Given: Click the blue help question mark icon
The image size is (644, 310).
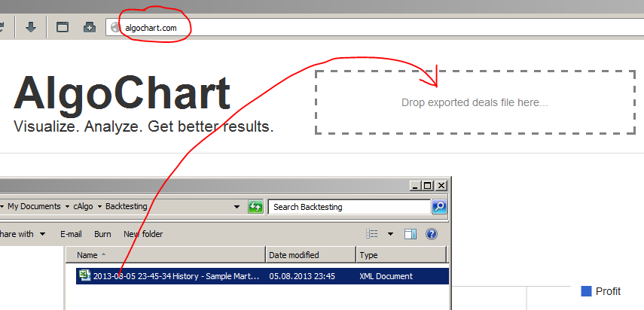Looking at the screenshot, I should pyautogui.click(x=432, y=234).
